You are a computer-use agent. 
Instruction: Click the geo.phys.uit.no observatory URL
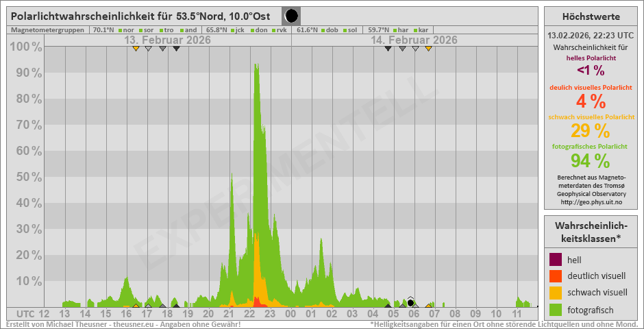(x=591, y=202)
